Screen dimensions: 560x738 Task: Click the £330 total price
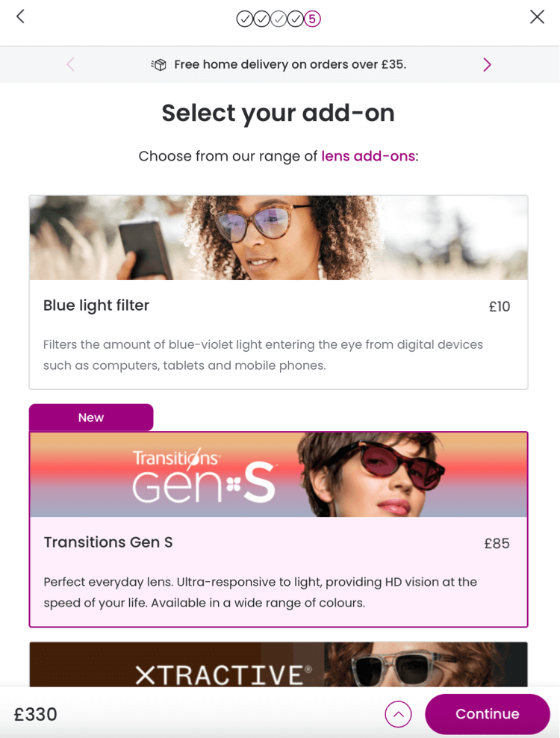[36, 715]
